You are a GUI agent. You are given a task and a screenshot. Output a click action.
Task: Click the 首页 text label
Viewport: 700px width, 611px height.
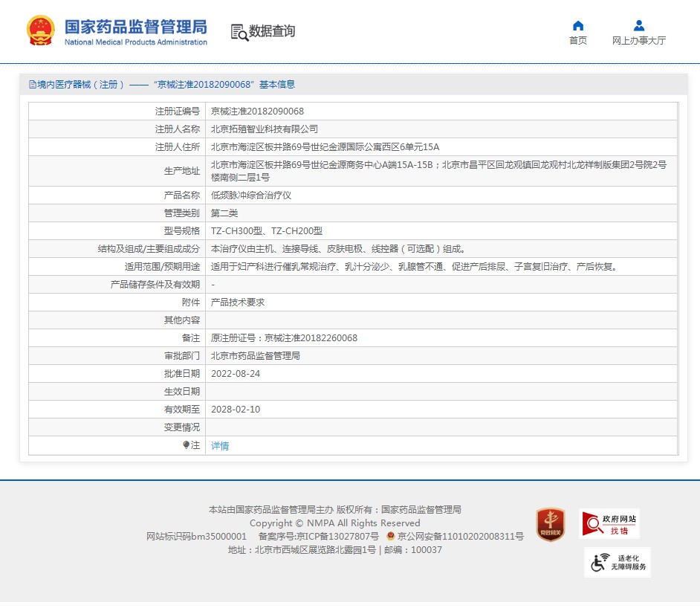pos(578,41)
